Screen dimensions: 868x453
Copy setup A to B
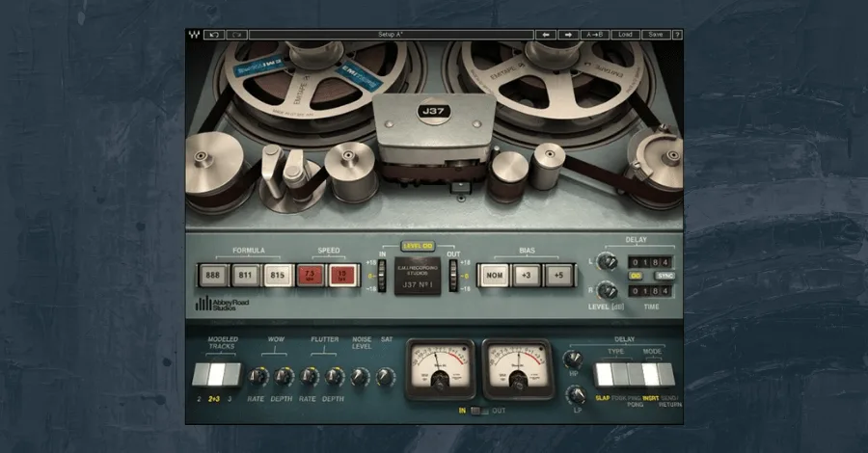click(595, 35)
